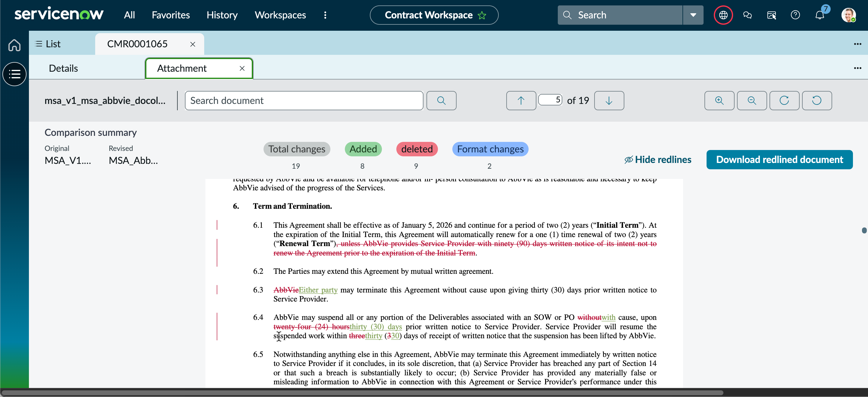The height and width of the screenshot is (397, 868).
Task: Open the user profile avatar
Action: (x=848, y=15)
